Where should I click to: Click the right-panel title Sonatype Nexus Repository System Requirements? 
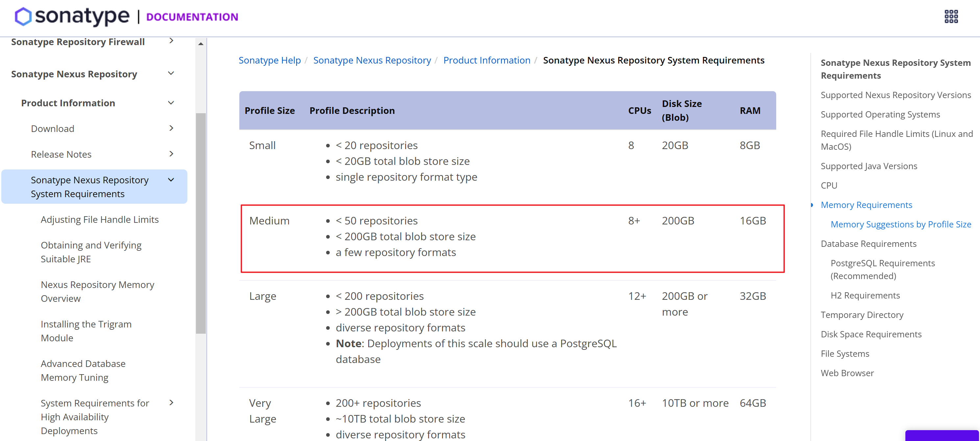[x=896, y=69]
